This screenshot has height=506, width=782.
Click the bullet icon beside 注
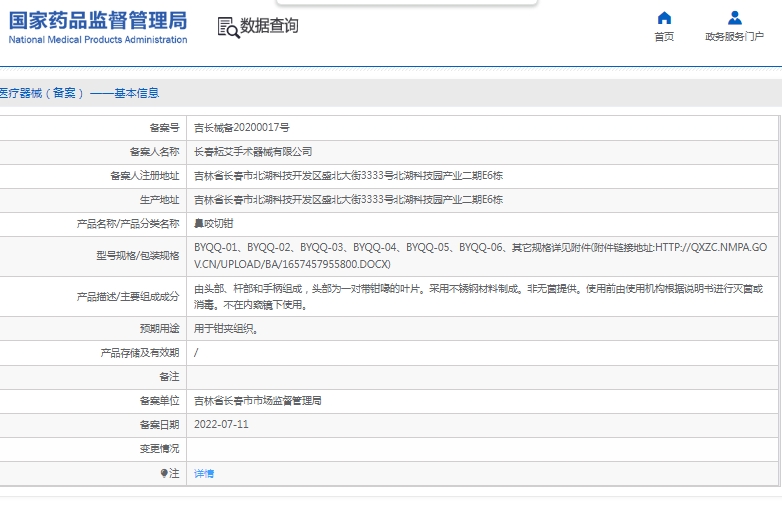(164, 473)
